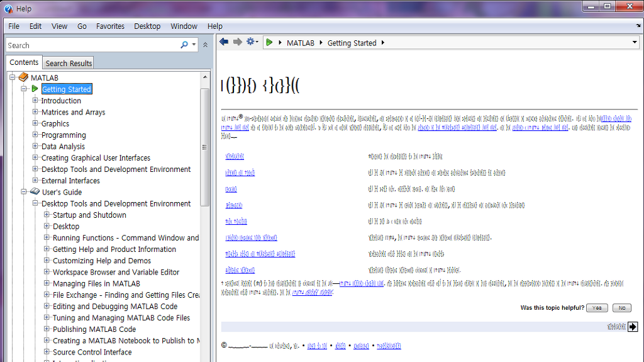The image size is (644, 362).
Task: Open the Edit menu
Action: click(35, 26)
